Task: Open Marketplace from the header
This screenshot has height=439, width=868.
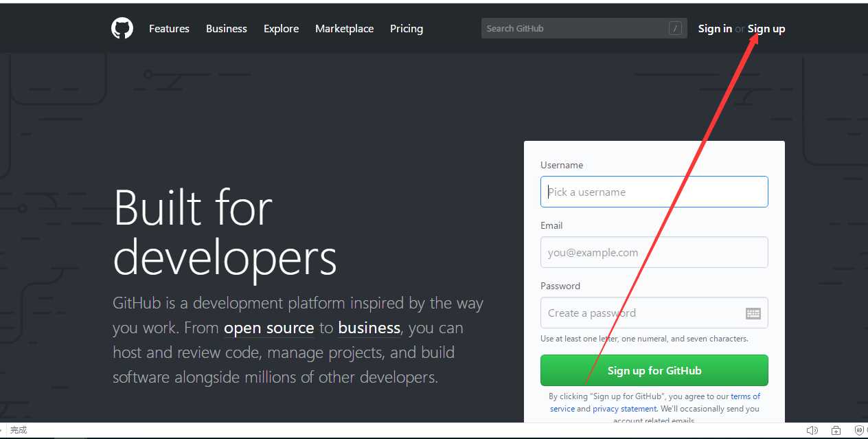Action: pyautogui.click(x=345, y=29)
